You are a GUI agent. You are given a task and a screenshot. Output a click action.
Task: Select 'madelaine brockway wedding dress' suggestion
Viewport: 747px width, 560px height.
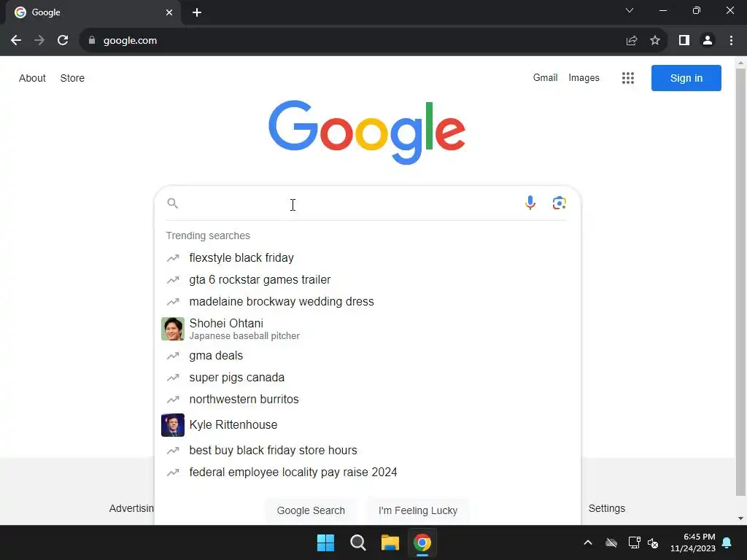[368, 301]
